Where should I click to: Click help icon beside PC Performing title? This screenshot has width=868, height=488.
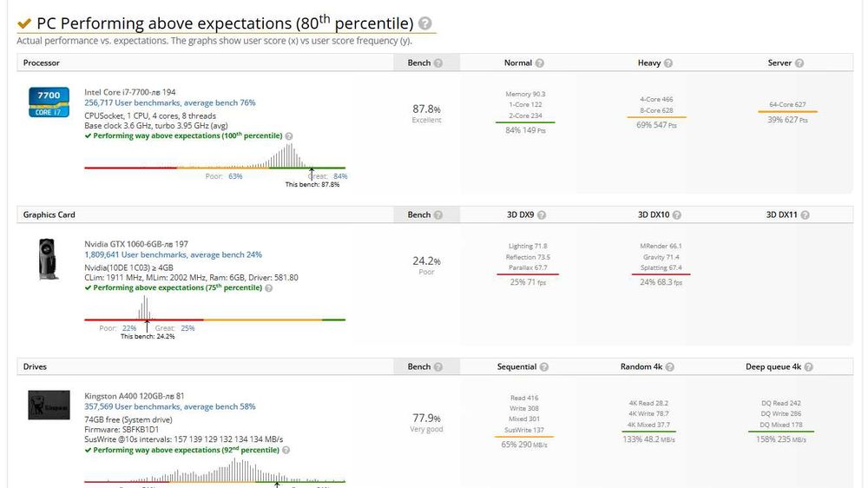point(425,24)
